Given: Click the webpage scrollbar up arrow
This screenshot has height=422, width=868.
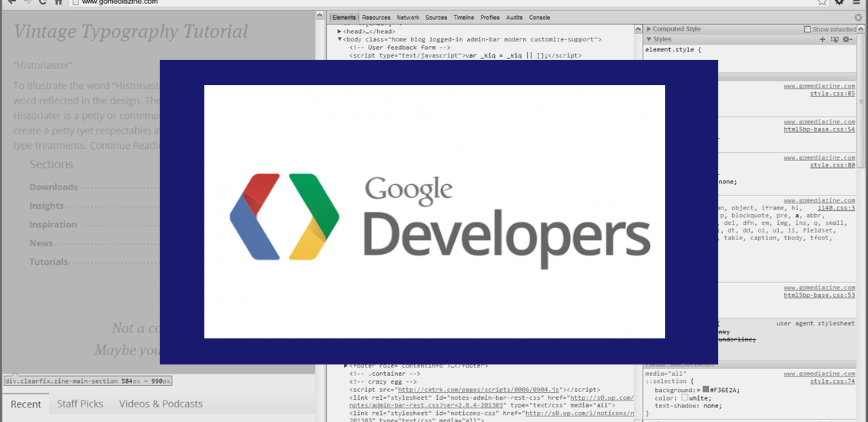Looking at the screenshot, I should click(320, 15).
